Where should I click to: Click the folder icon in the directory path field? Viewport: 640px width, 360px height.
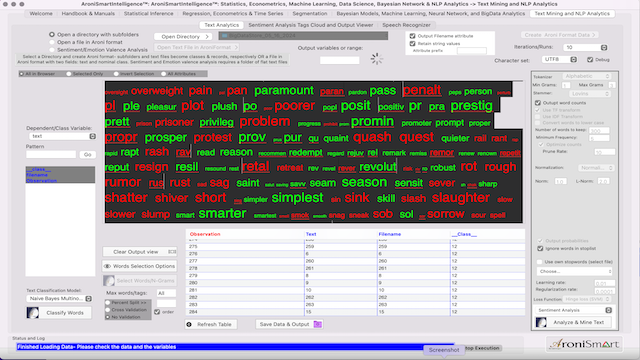pos(224,36)
